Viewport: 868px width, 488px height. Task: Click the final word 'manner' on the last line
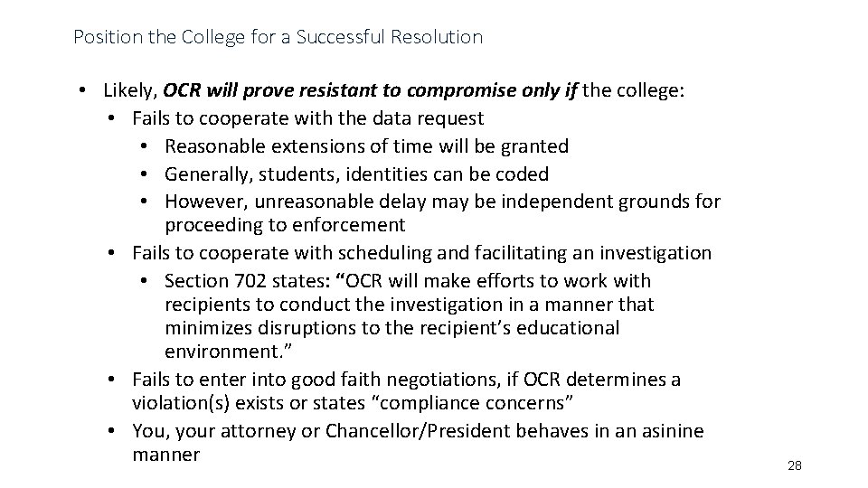(x=165, y=455)
